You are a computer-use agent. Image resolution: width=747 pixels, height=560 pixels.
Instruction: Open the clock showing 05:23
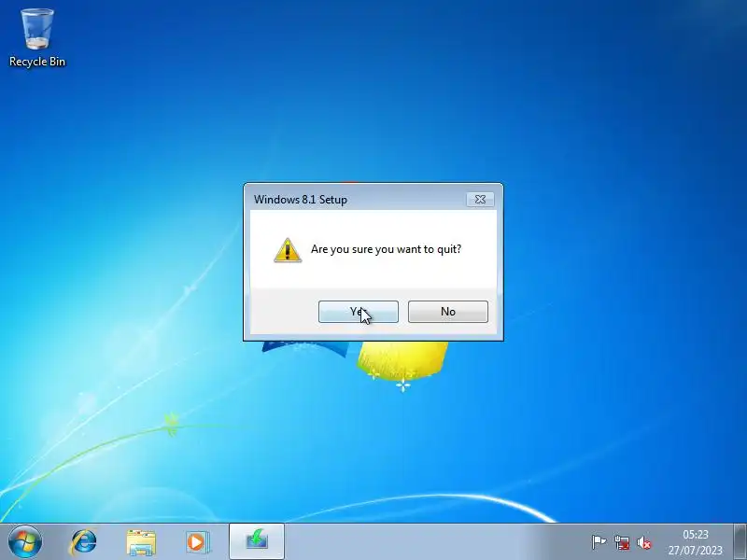click(696, 542)
